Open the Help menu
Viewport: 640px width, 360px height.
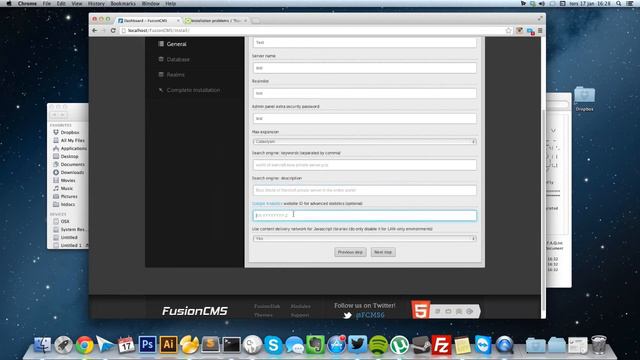171,3
